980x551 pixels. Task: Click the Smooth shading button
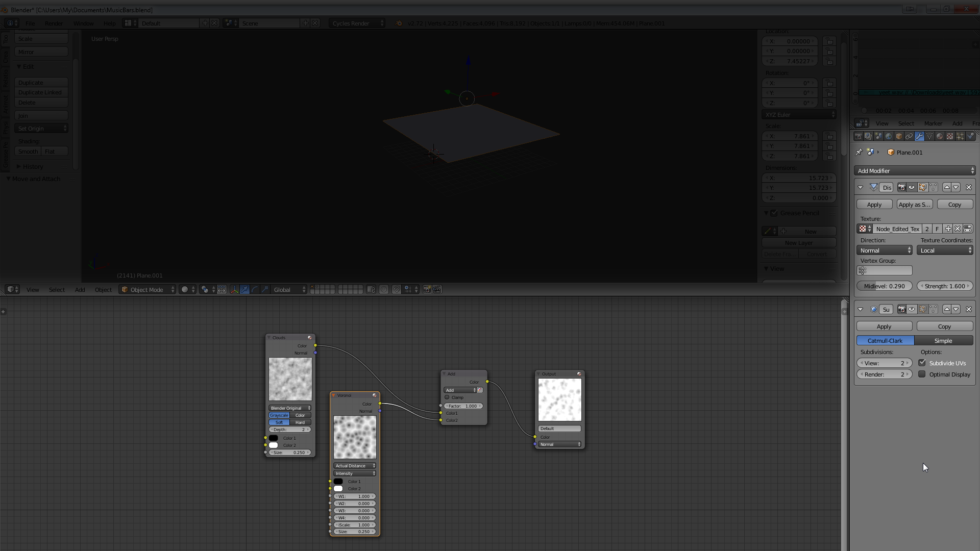(x=28, y=151)
